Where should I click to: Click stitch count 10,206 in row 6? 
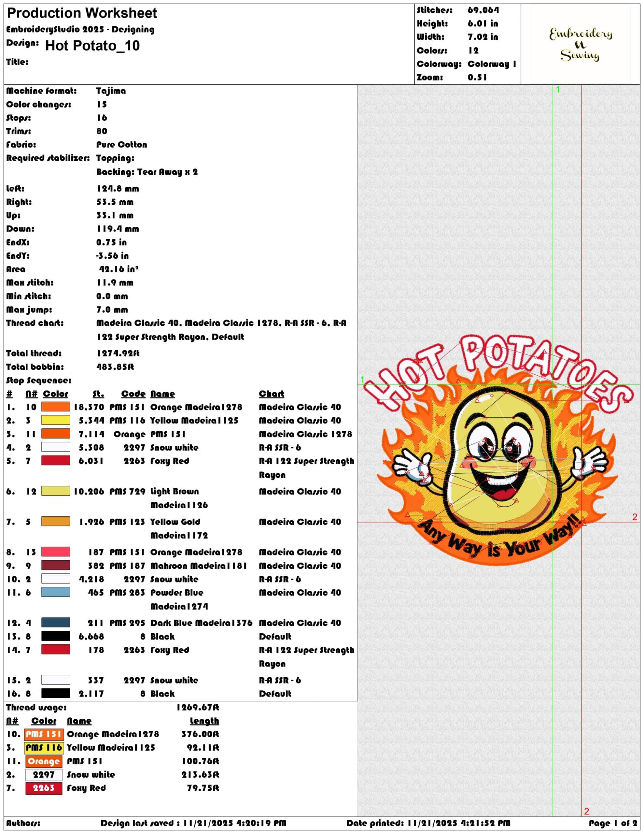pos(89,492)
